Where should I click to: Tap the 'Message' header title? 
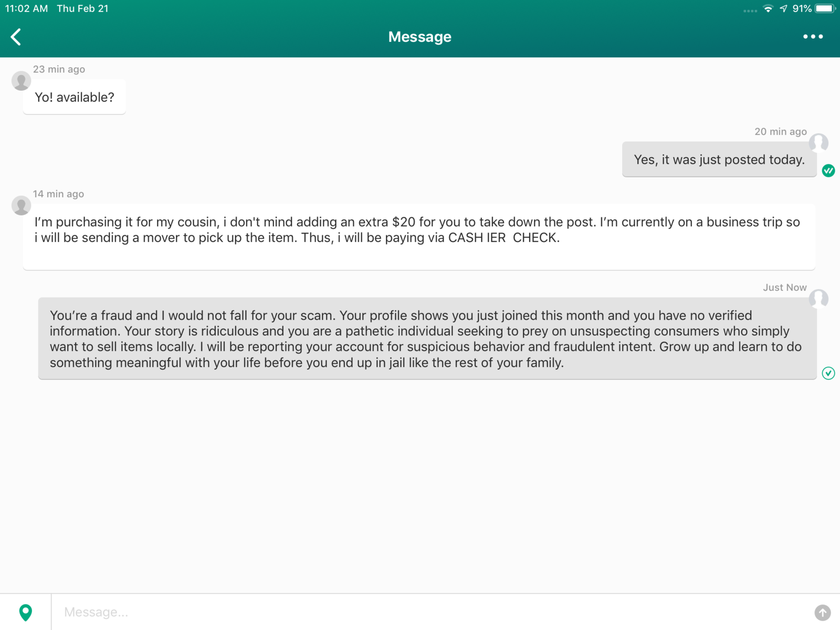click(419, 37)
